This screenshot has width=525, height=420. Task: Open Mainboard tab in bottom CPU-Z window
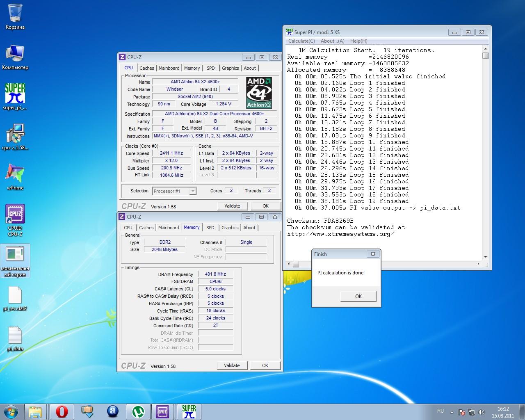tap(169, 228)
